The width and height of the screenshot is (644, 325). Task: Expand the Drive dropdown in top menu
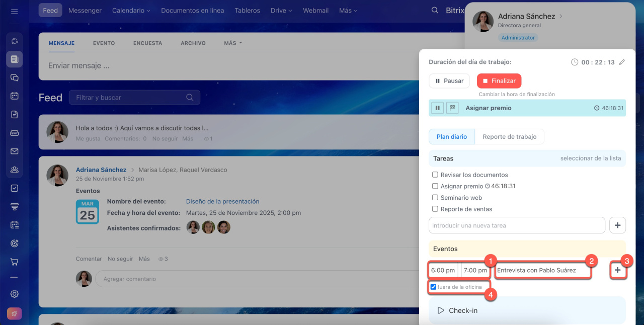[281, 11]
